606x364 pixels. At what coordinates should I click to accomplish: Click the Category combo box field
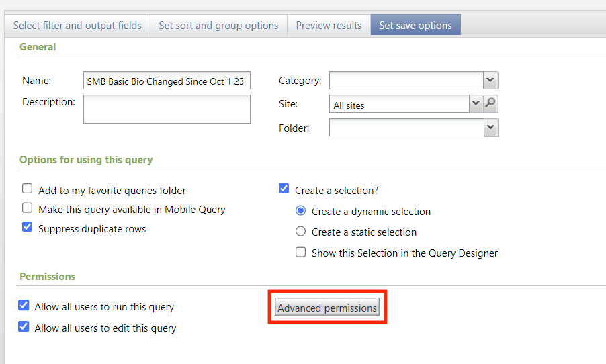pyautogui.click(x=406, y=81)
